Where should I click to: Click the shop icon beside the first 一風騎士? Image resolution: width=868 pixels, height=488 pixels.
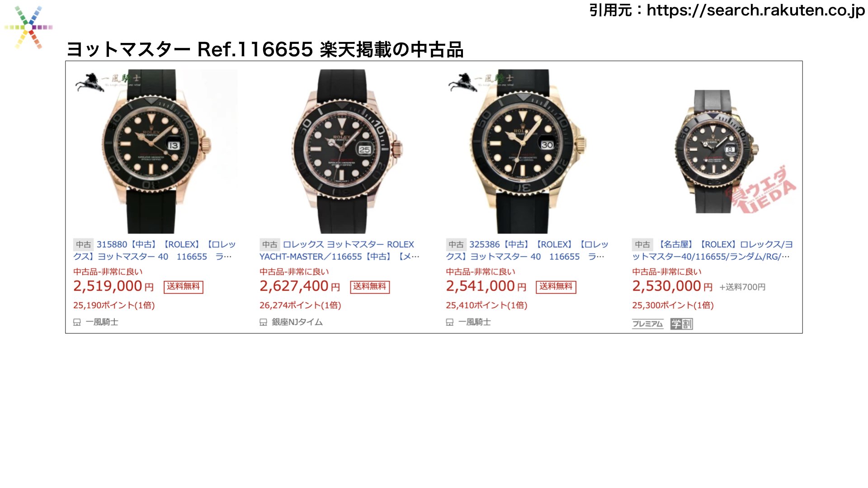[77, 322]
